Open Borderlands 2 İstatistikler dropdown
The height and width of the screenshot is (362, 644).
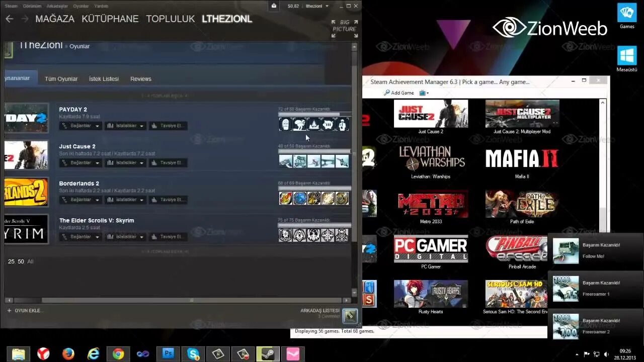(125, 200)
